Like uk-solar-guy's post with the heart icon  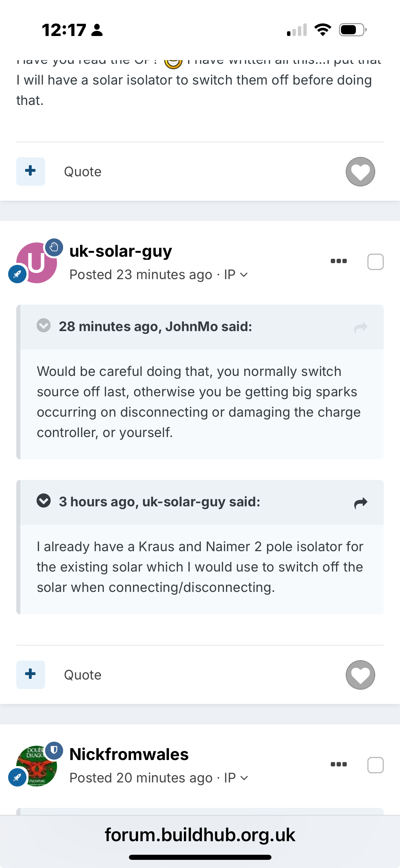(360, 675)
